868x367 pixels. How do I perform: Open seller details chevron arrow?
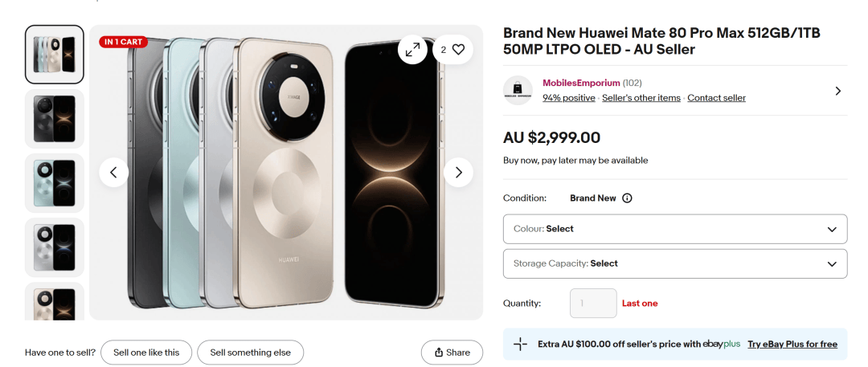click(x=837, y=91)
